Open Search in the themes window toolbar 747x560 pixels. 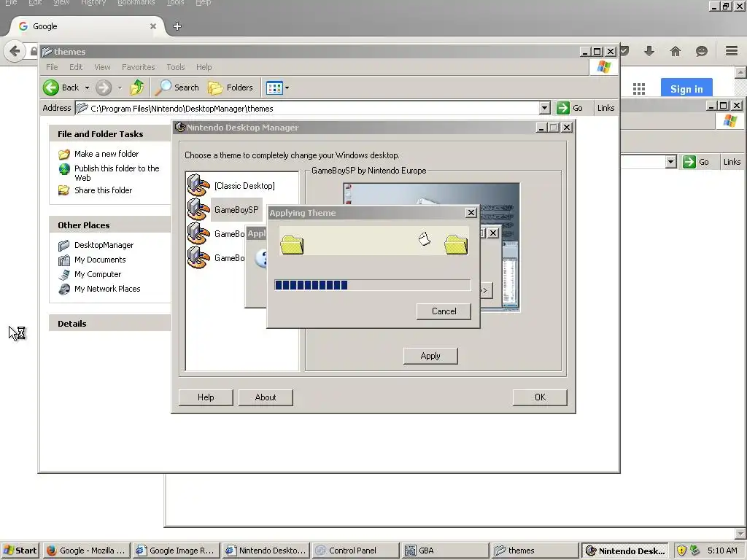point(179,87)
